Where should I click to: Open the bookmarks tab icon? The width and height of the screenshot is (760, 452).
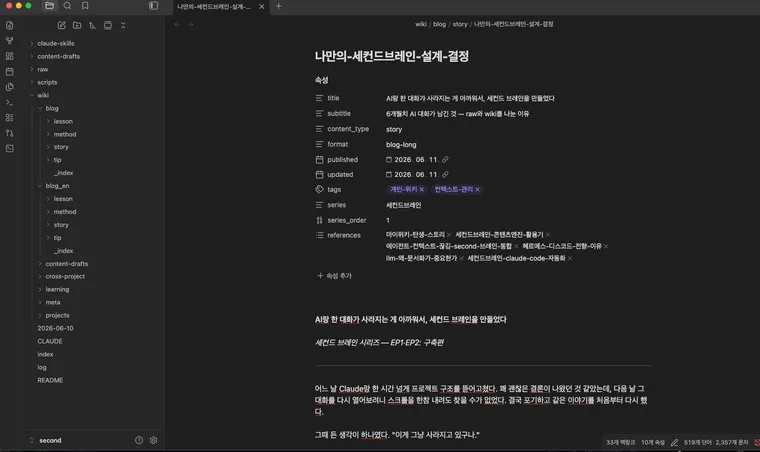85,6
